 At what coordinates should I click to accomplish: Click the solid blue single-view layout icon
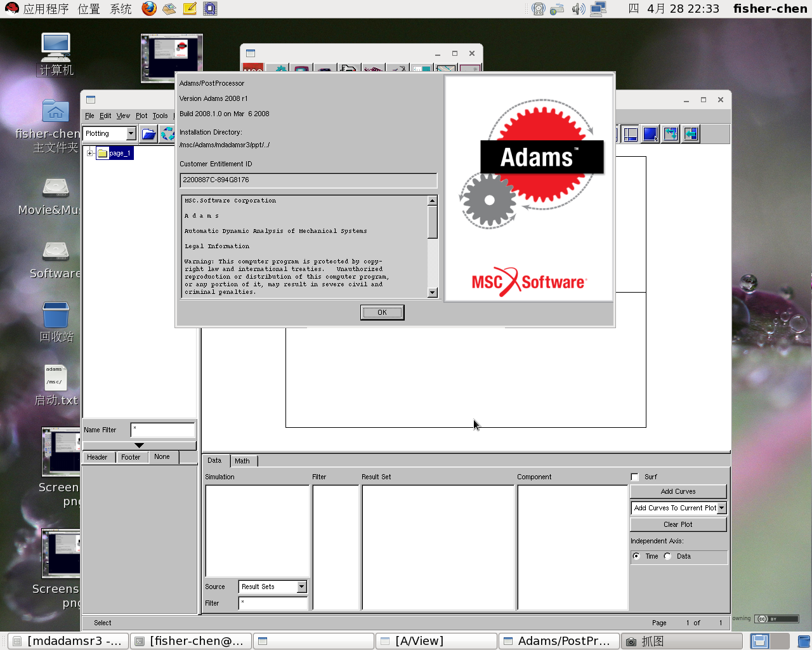650,134
